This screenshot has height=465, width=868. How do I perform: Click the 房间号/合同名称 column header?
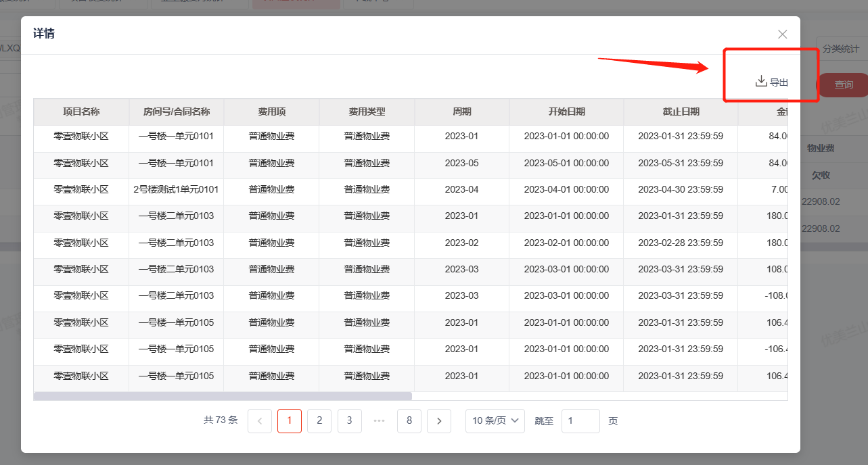click(x=177, y=112)
